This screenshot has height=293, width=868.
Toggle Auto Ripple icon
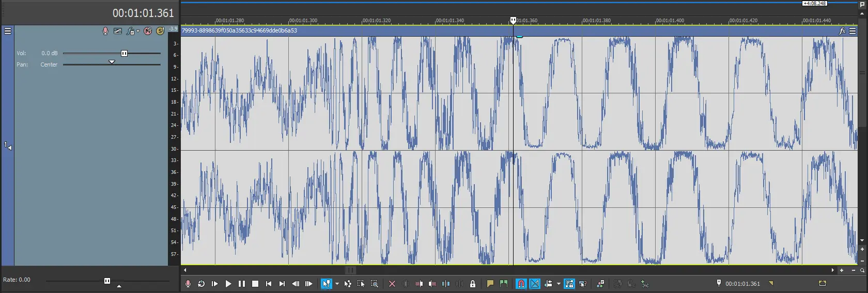point(548,284)
